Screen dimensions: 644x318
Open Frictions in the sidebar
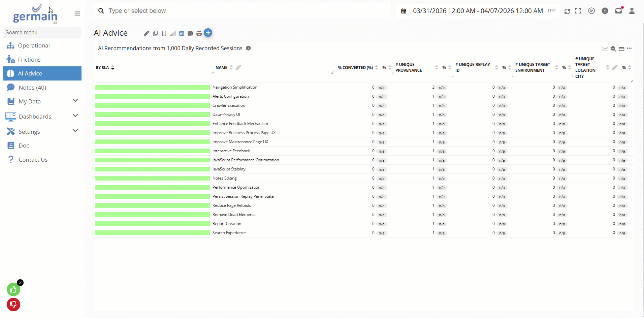[29, 60]
